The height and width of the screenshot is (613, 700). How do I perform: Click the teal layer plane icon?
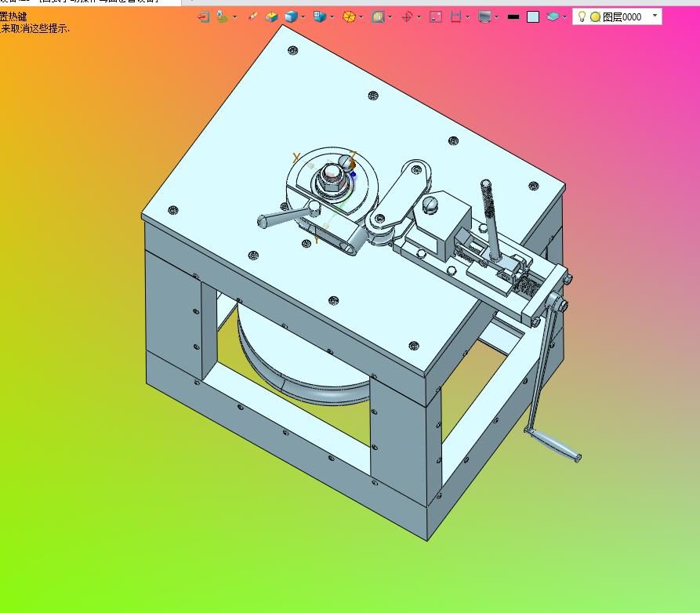pos(553,17)
